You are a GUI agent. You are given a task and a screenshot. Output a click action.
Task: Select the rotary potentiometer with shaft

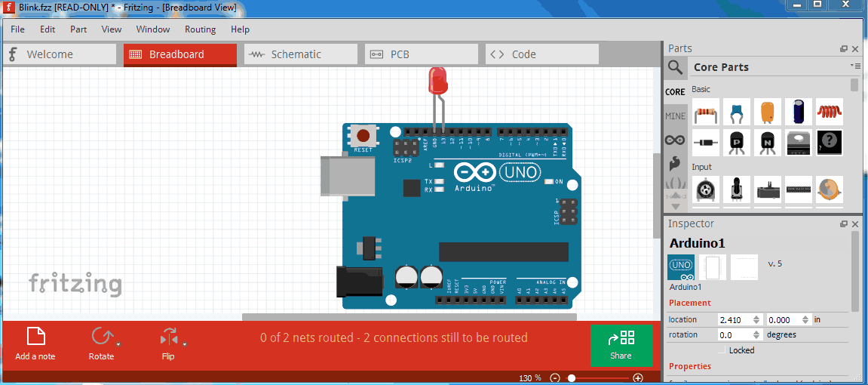pos(737,189)
